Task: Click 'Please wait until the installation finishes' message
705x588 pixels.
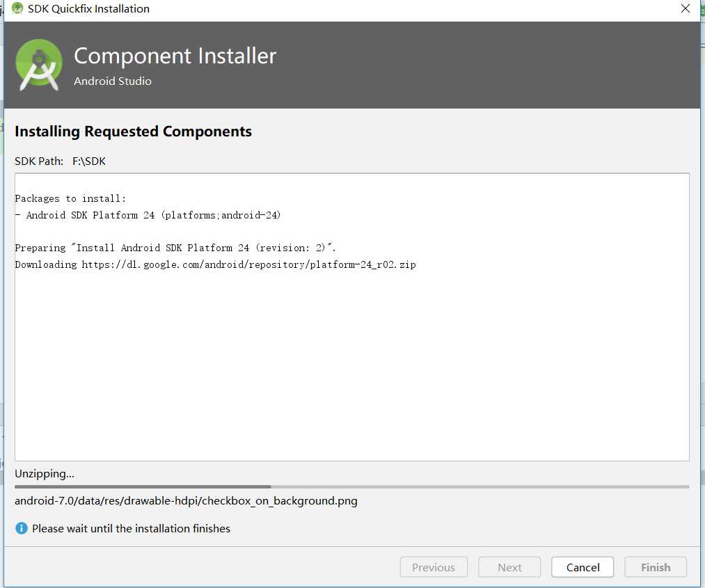Action: pyautogui.click(x=131, y=528)
